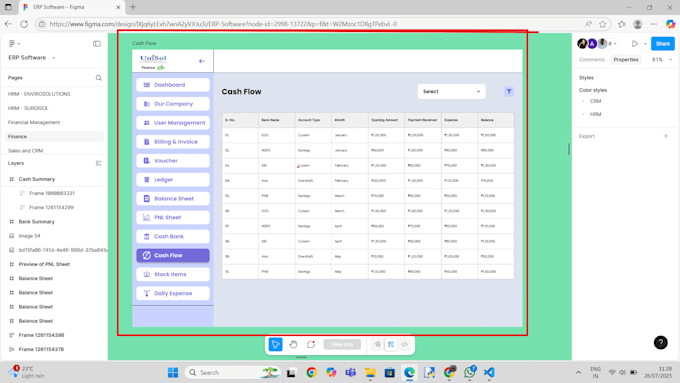Open a new browser tab
The height and width of the screenshot is (383, 680).
[133, 7]
